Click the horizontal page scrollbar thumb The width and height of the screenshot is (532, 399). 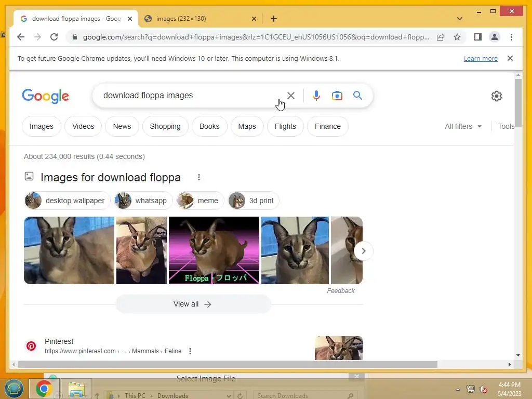tap(228, 364)
